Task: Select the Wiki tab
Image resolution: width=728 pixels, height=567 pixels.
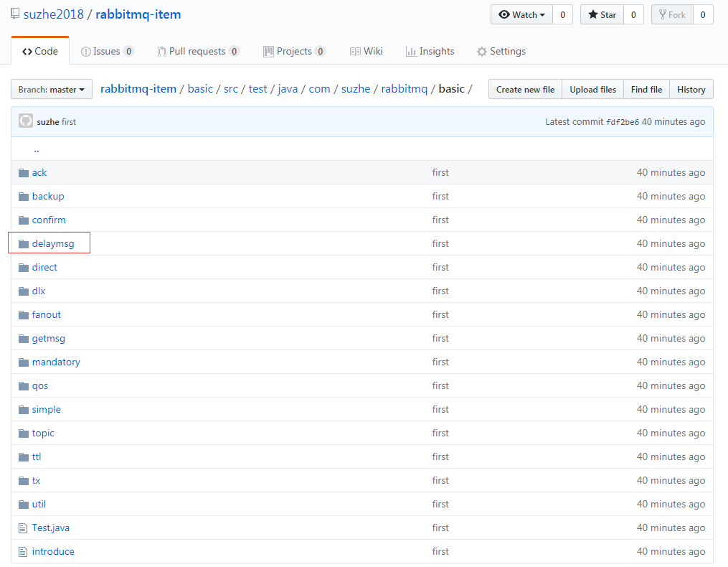Action: tap(368, 51)
